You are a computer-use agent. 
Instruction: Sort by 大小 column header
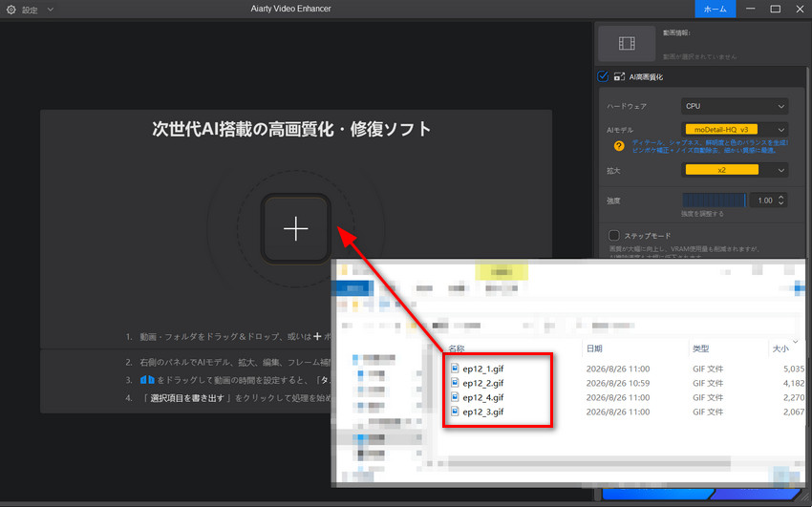(780, 349)
